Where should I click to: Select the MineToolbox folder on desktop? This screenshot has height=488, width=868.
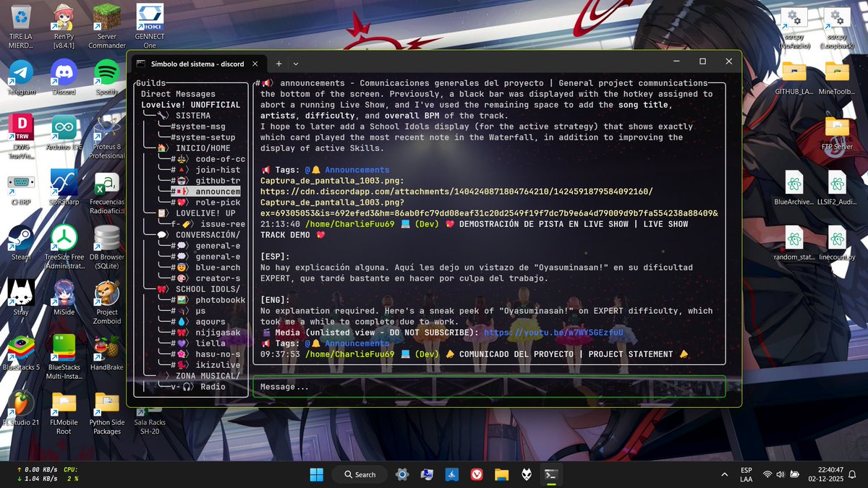(837, 78)
